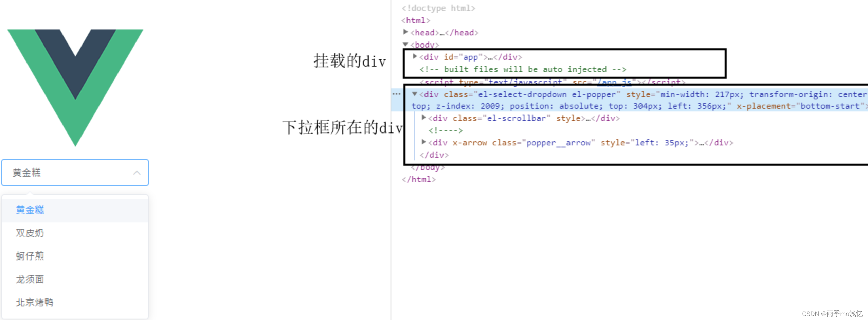Click the id="app" attribute
This screenshot has width=868, height=320.
click(x=463, y=57)
